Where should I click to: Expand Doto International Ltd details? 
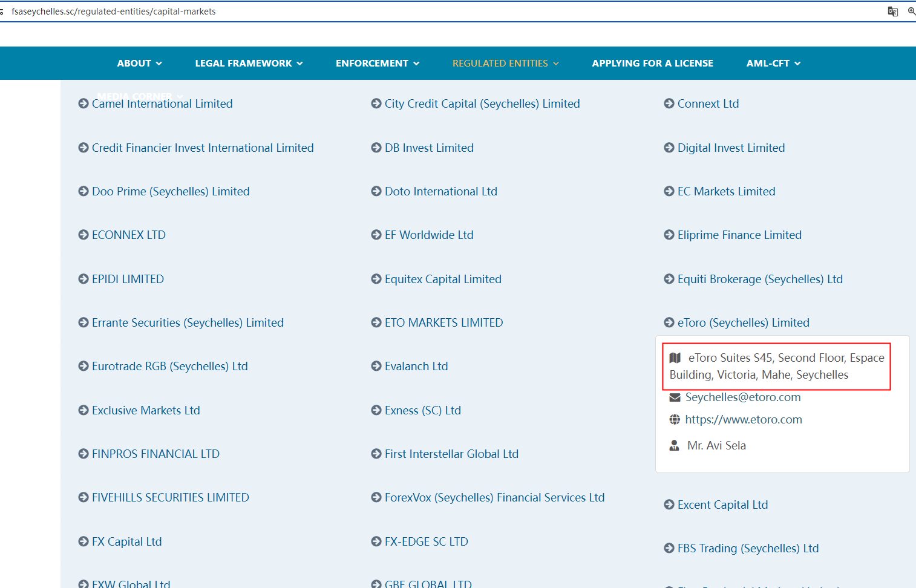(x=441, y=191)
